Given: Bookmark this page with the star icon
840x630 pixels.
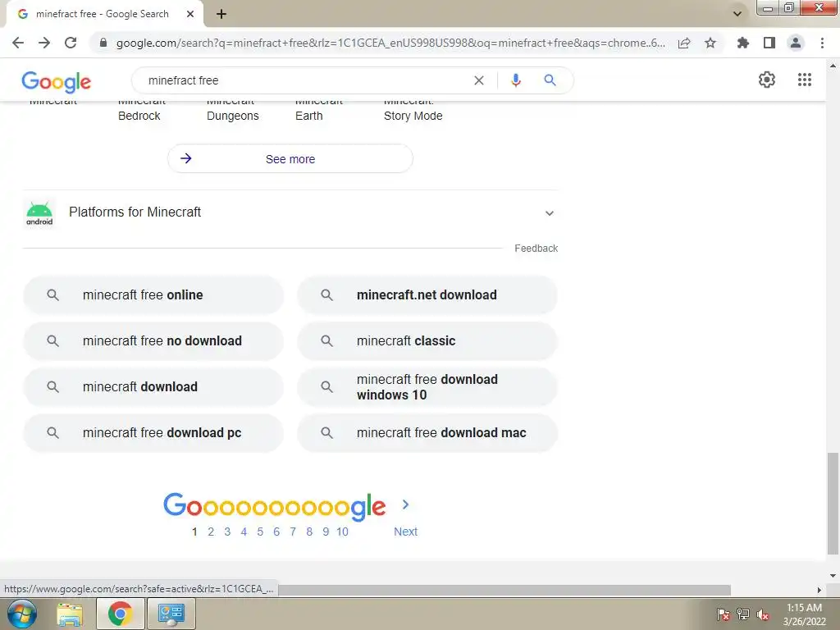Looking at the screenshot, I should (710, 43).
